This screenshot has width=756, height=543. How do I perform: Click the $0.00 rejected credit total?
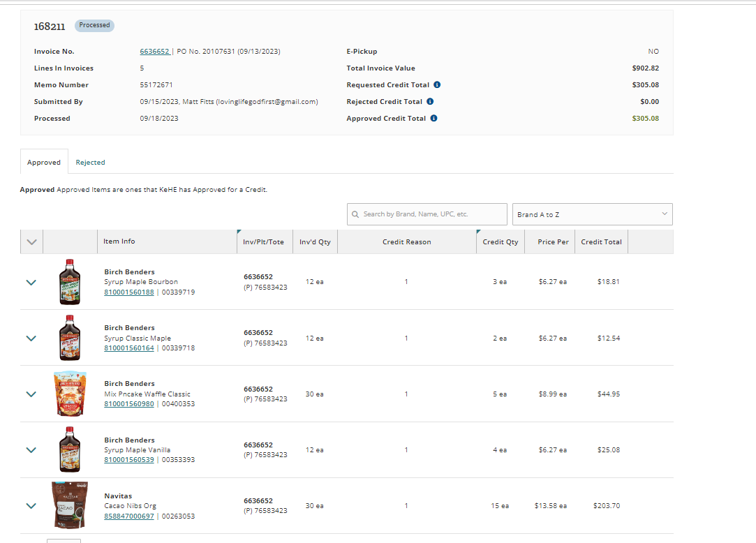[649, 101]
